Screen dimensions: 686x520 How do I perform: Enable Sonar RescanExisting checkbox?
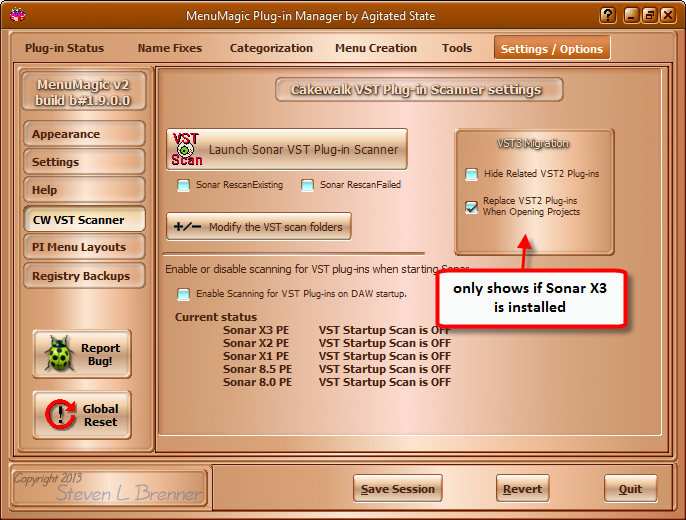(x=183, y=185)
